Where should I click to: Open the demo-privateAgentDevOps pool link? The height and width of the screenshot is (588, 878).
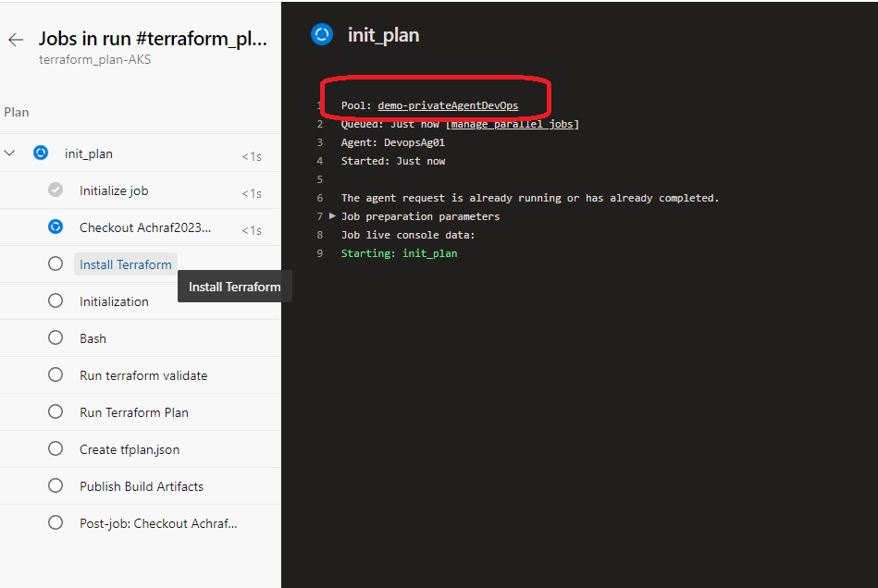448,105
